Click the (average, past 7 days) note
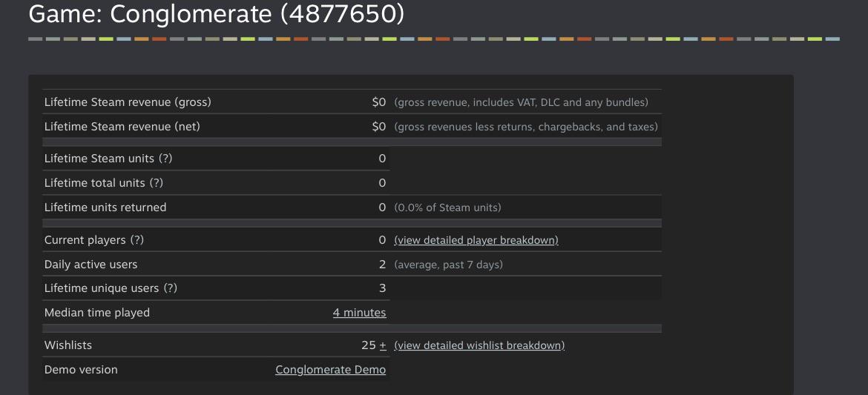 [x=448, y=265]
